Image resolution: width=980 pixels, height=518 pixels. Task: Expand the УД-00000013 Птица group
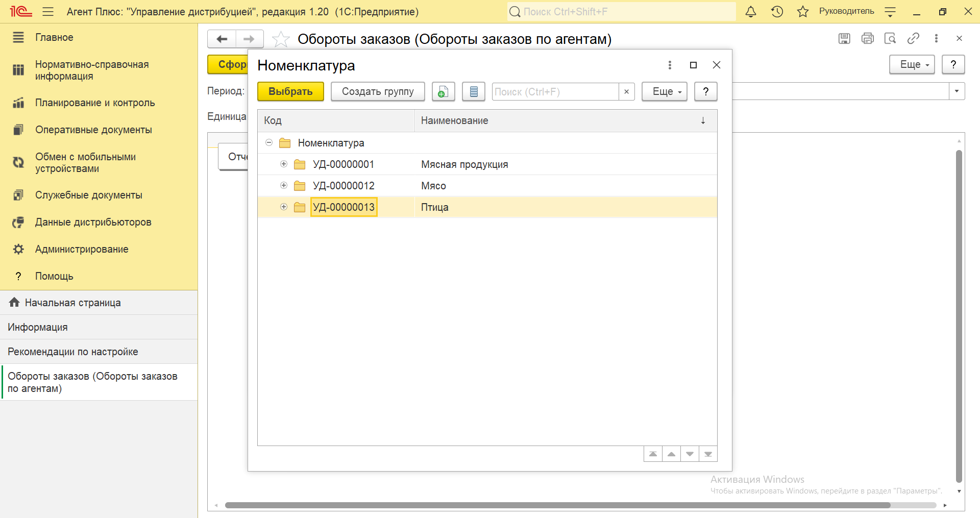point(284,207)
